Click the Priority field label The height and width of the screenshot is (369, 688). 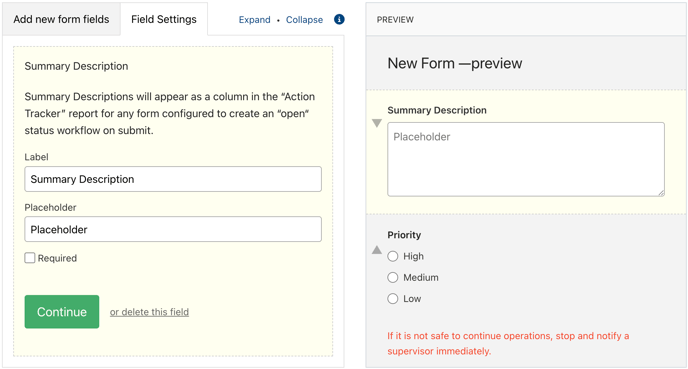click(404, 235)
